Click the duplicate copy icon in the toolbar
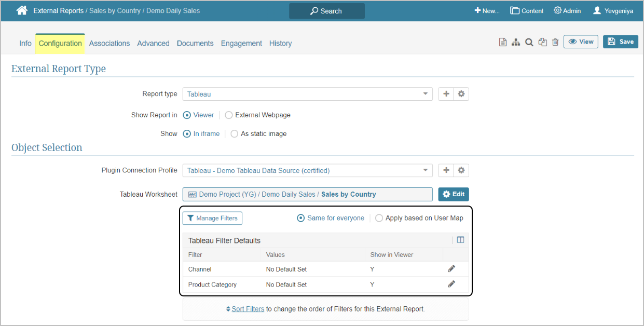The height and width of the screenshot is (326, 644). (x=542, y=43)
